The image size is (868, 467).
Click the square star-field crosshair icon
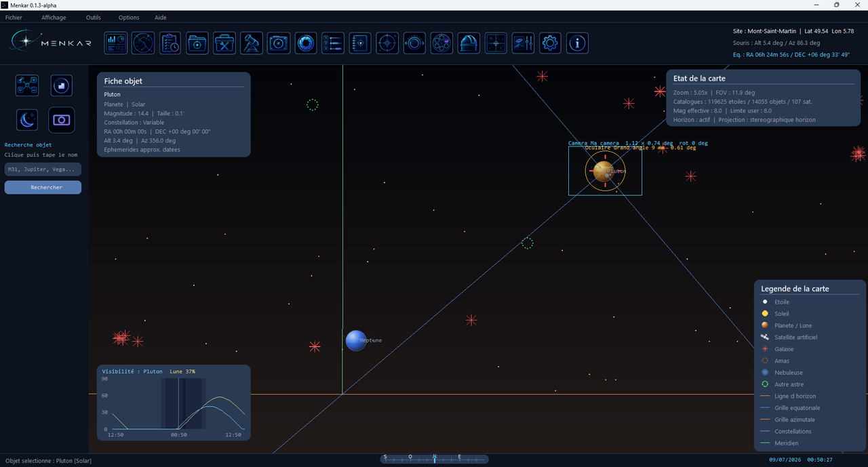[496, 43]
